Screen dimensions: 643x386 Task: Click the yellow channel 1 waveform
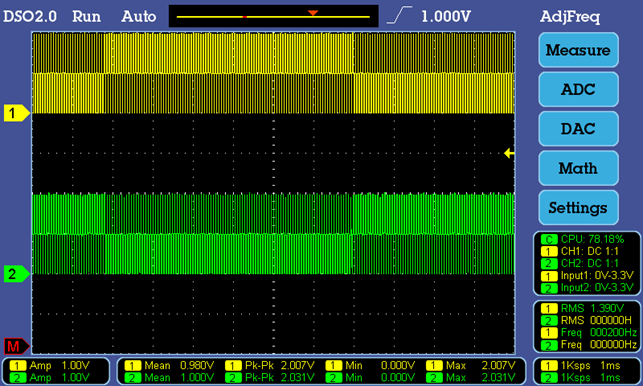273,73
